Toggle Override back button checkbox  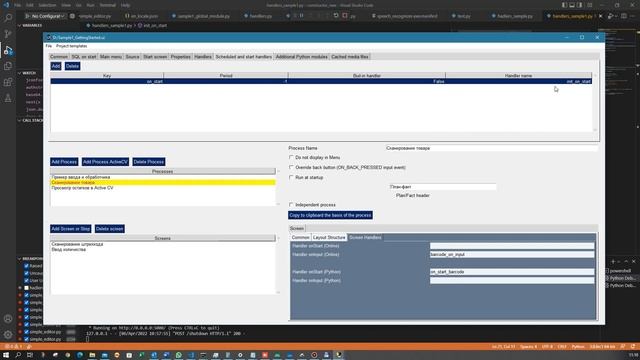291,167
